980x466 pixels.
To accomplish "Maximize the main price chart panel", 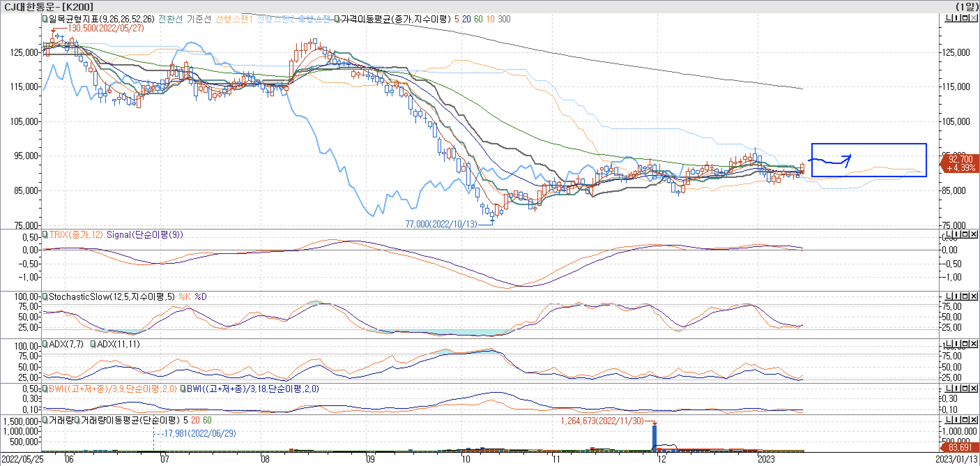I will click(x=965, y=18).
